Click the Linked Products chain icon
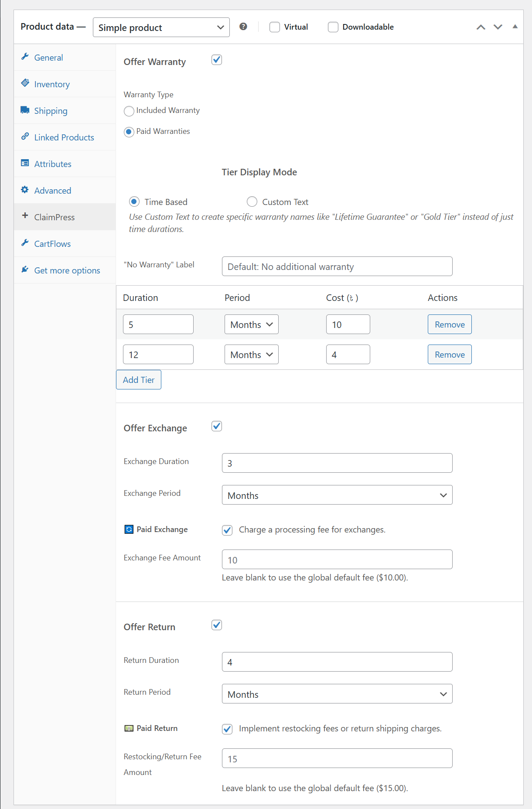The height and width of the screenshot is (809, 532). click(x=25, y=137)
